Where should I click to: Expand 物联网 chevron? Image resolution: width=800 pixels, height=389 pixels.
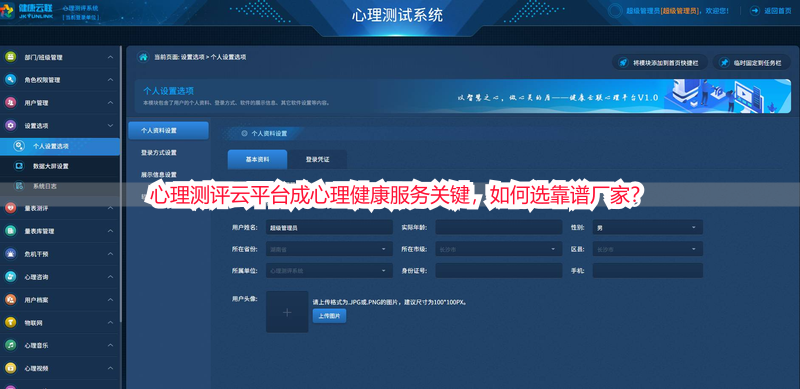[x=110, y=323]
